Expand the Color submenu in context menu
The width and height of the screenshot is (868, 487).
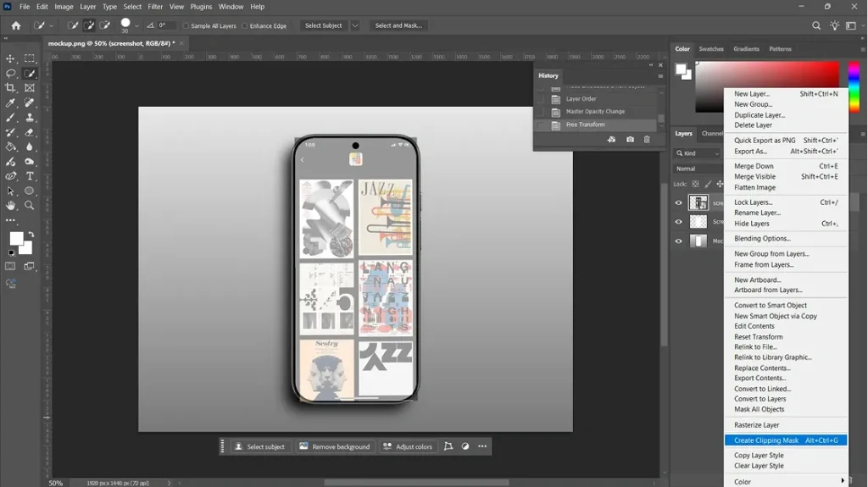tap(786, 481)
